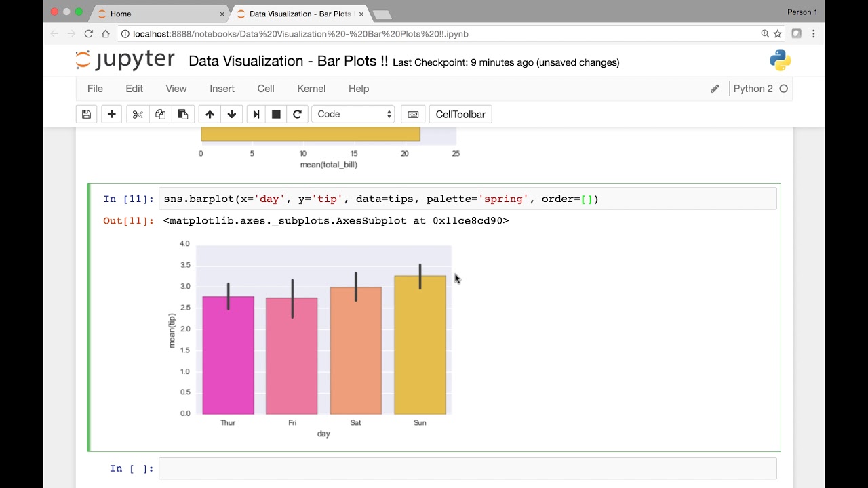
Task: Click the kernel idle circle indicator
Action: 784,89
